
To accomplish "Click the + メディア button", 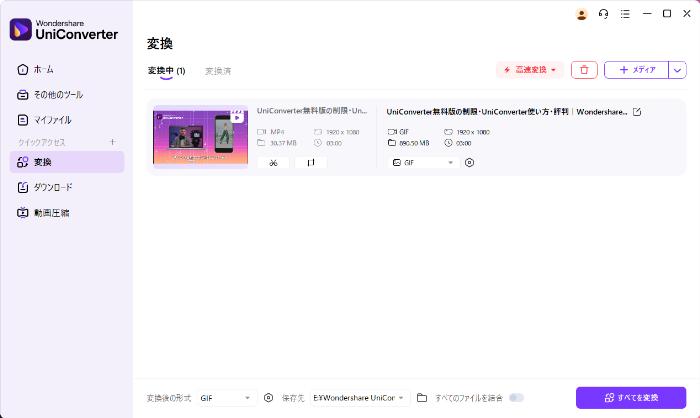I will pyautogui.click(x=637, y=70).
